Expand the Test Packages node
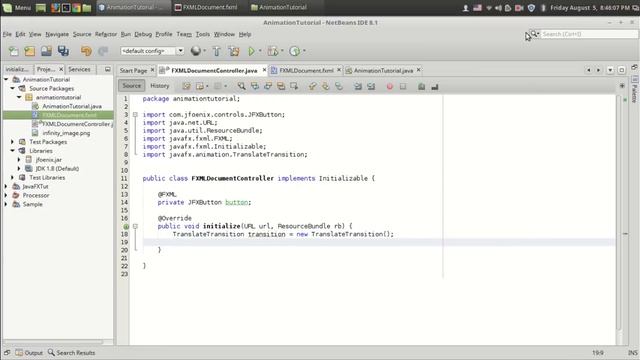Screen dimensions: 640x360 tap(12, 142)
